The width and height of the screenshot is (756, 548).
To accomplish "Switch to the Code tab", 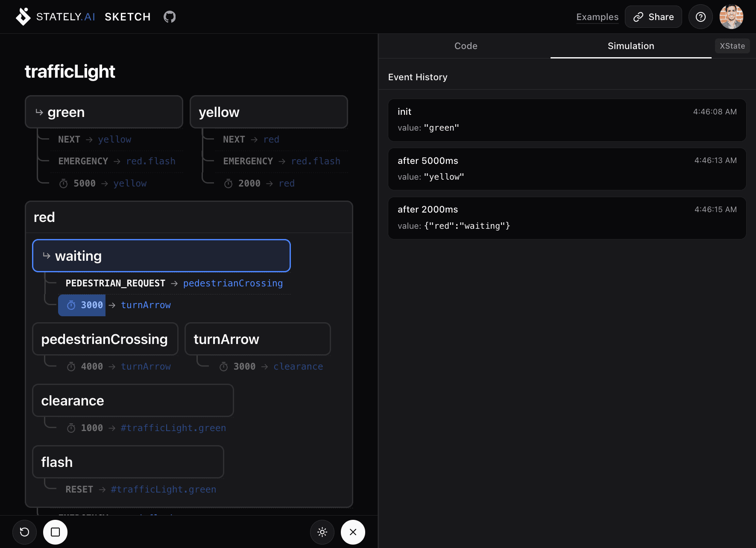I will click(466, 46).
